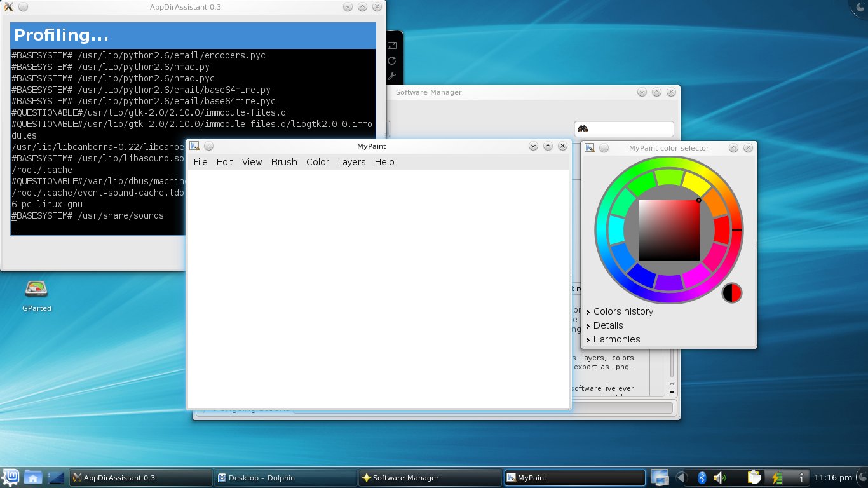Viewport: 868px width, 488px height.
Task: Click the Linux Mint menu launcher
Action: tap(10, 477)
